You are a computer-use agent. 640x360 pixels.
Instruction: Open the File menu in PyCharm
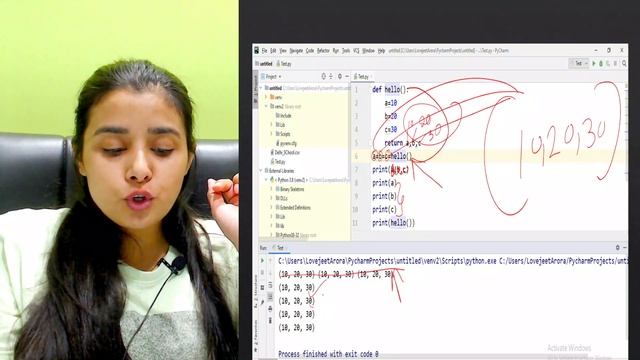click(264, 51)
